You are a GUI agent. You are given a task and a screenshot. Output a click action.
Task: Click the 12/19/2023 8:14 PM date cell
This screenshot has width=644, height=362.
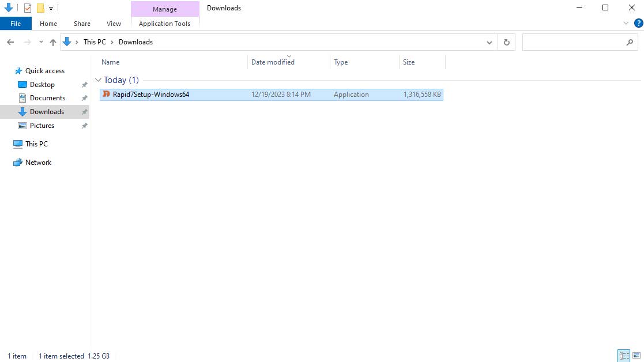[x=281, y=95]
